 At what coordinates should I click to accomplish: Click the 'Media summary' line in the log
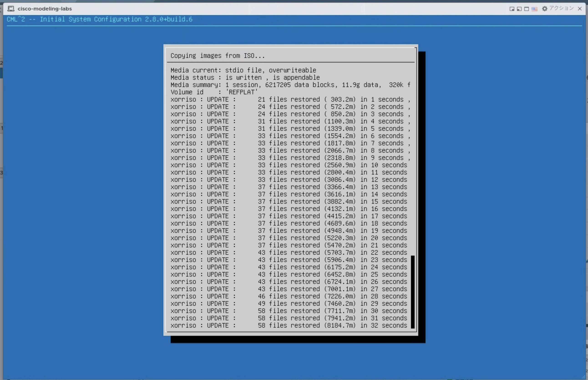point(290,85)
